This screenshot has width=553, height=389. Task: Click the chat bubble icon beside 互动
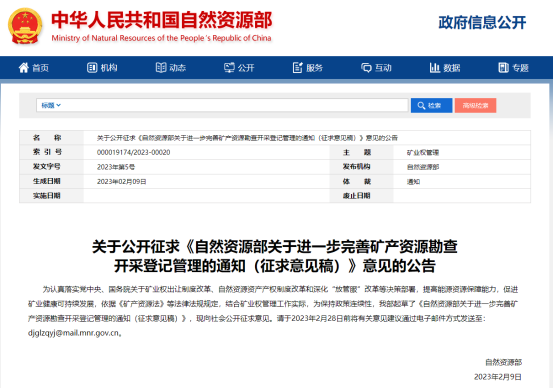point(366,67)
